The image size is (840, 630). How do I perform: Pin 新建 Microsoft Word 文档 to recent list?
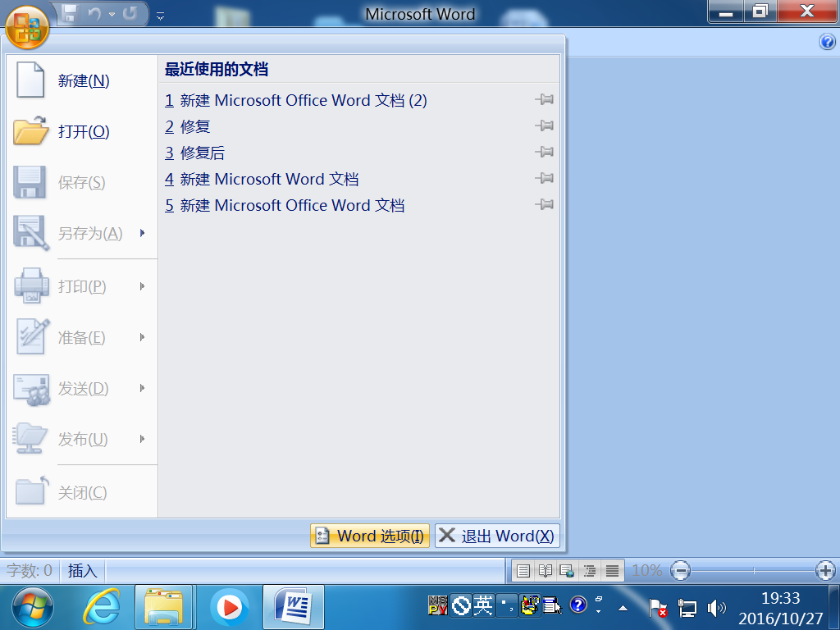pos(545,178)
